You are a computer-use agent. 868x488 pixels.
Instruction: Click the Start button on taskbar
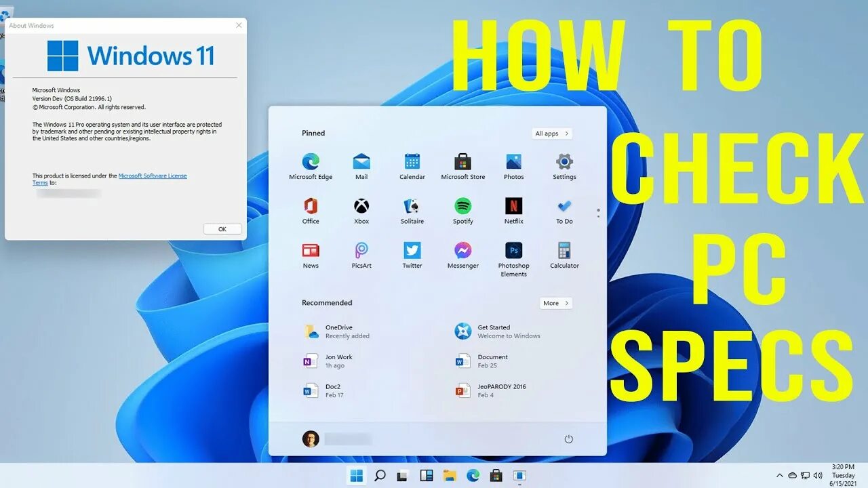click(357, 476)
